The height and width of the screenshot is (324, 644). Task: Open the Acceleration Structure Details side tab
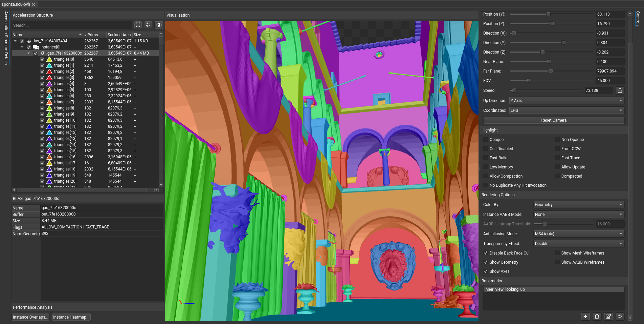(x=6, y=37)
